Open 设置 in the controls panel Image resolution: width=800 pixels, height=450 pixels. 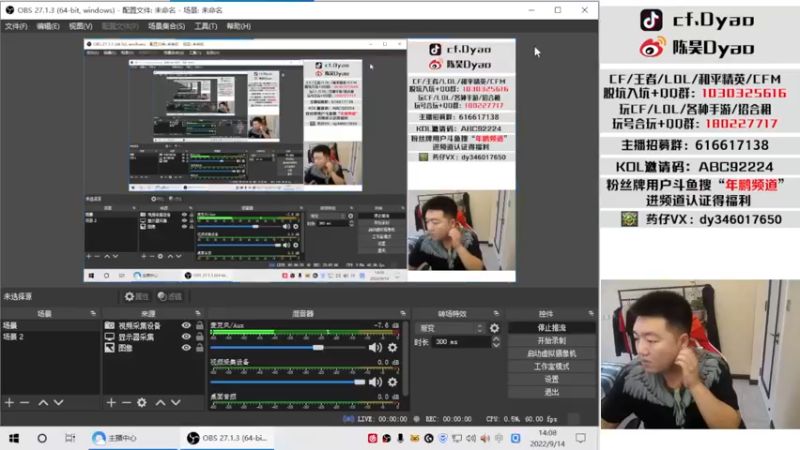click(x=552, y=379)
